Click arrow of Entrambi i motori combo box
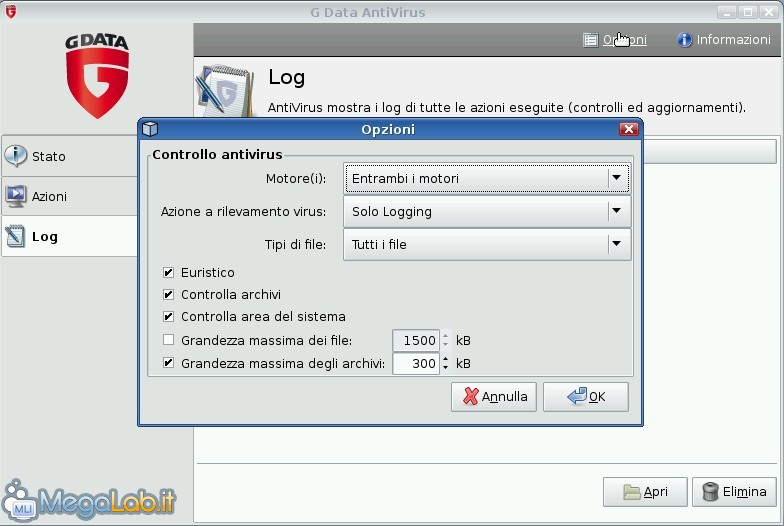The height and width of the screenshot is (526, 784). pos(616,178)
